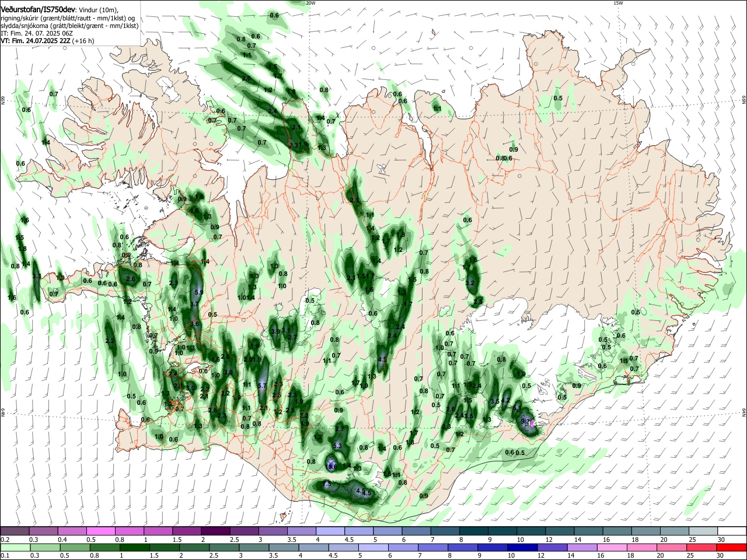Click the '20W' longitude label at top
The width and height of the screenshot is (747, 560).
311,3
